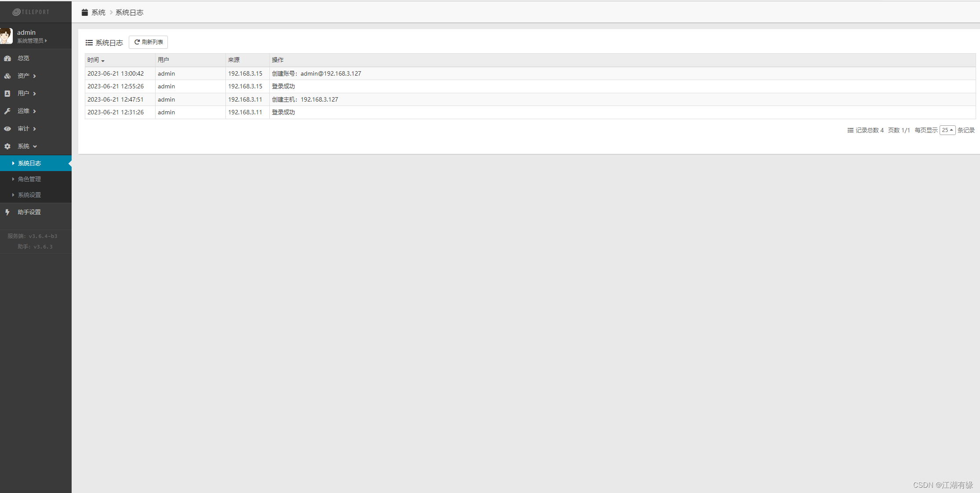Click the 助手设置 lightning icon
The height and width of the screenshot is (493, 980).
point(7,212)
